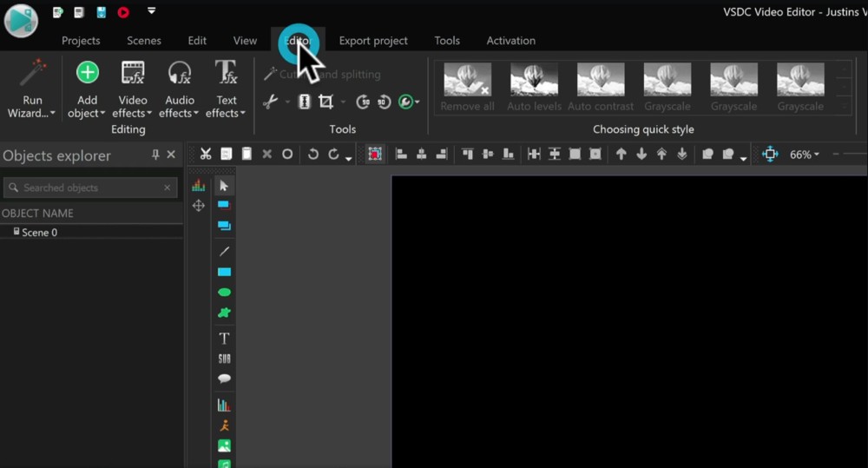
Task: Select the Rectangle shape tool
Action: pyautogui.click(x=224, y=272)
